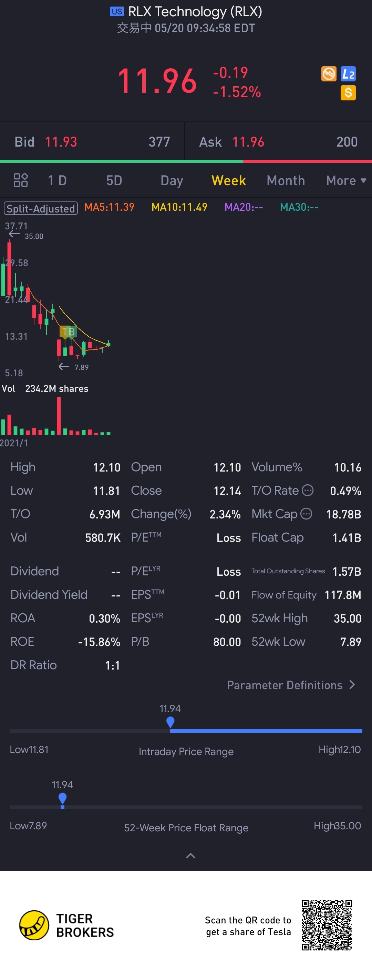
Task: Tap the TB marker on the chart
Action: pyautogui.click(x=68, y=332)
